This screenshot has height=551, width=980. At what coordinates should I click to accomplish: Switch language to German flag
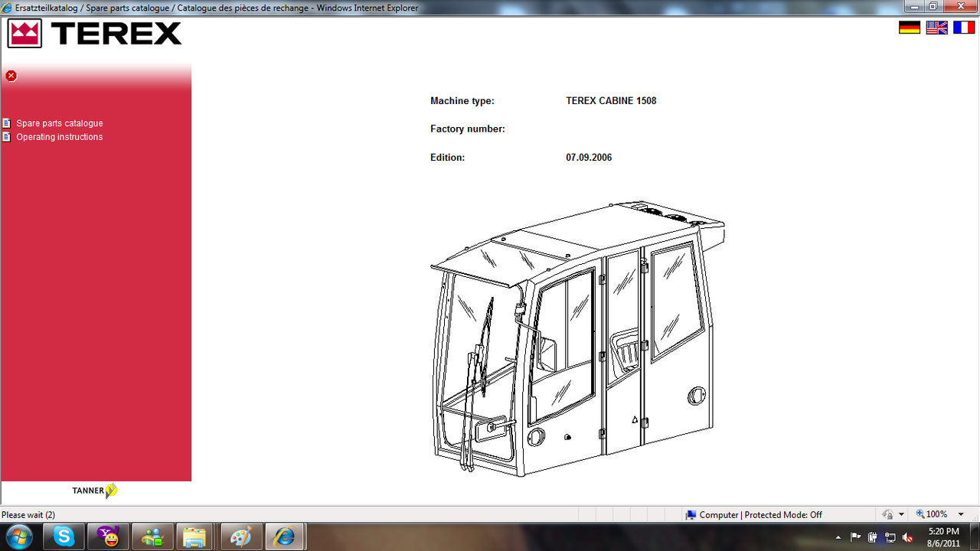point(910,28)
